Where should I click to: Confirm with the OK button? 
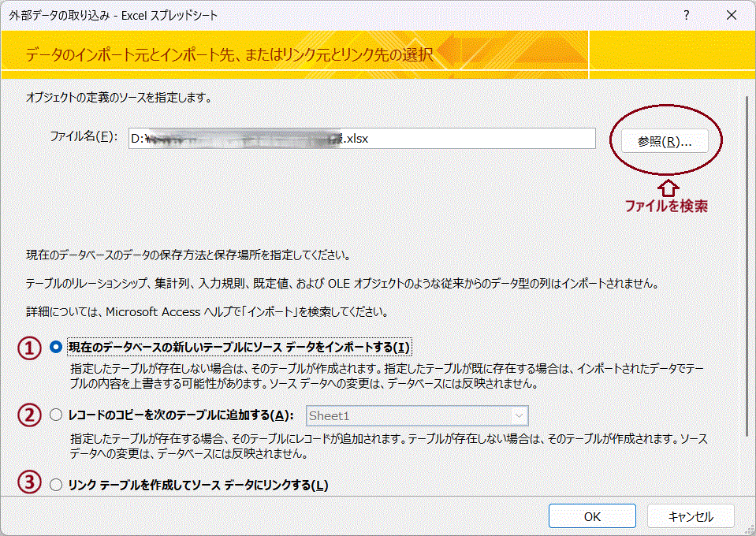pos(592,516)
